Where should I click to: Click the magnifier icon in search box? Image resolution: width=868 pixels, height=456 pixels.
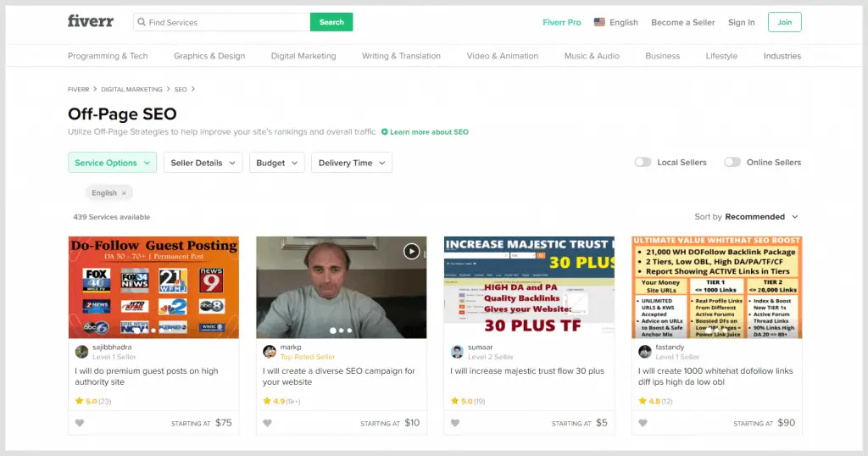(x=142, y=22)
